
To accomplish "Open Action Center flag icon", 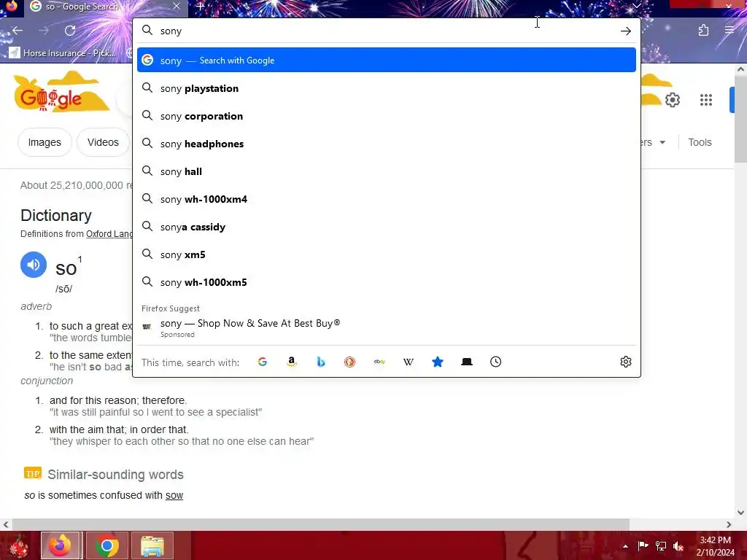I will 643,546.
